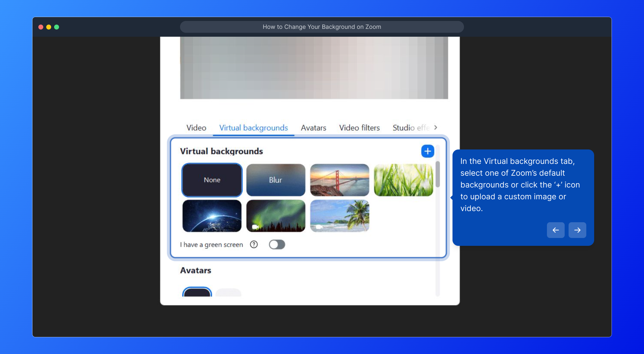Open the Avatars tab
This screenshot has width=644, height=354.
pyautogui.click(x=313, y=128)
